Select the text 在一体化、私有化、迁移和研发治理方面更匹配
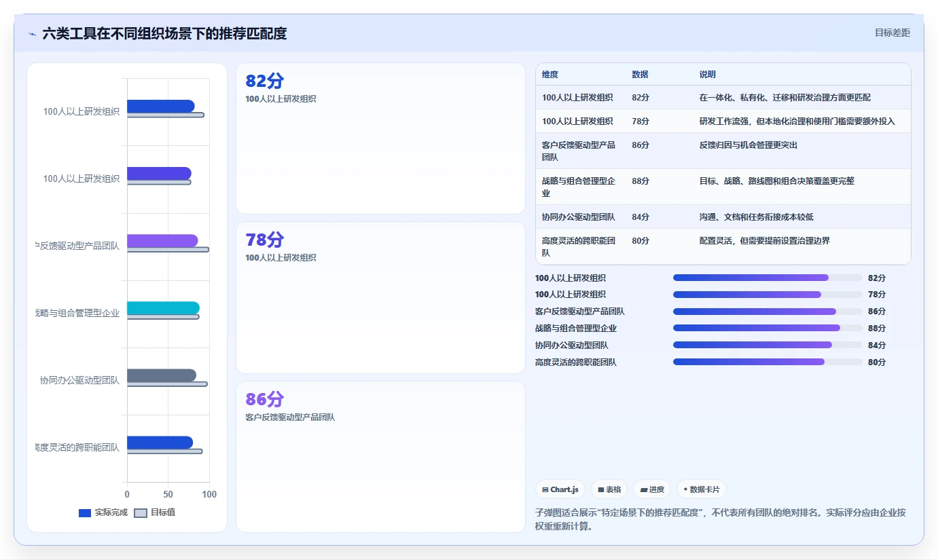The image size is (938, 560). (784, 98)
